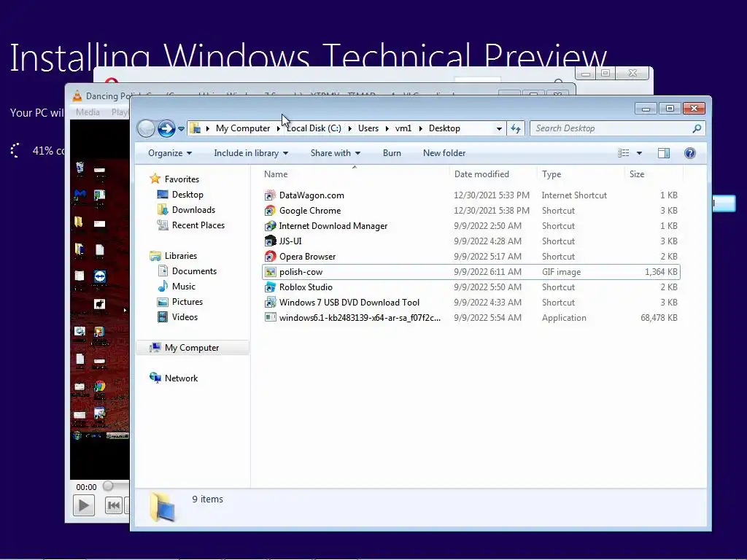This screenshot has height=560, width=747.
Task: Select the Google Chrome shortcut icon
Action: click(270, 211)
